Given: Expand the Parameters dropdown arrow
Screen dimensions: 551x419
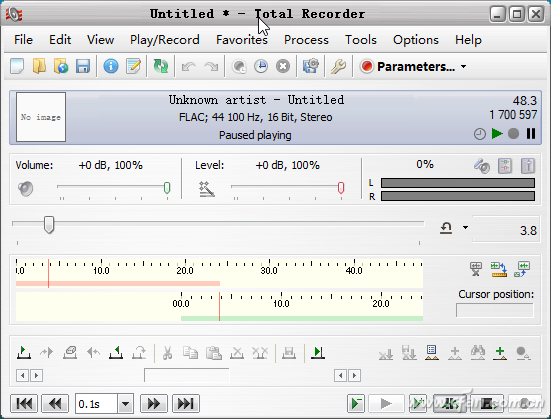Looking at the screenshot, I should [464, 66].
